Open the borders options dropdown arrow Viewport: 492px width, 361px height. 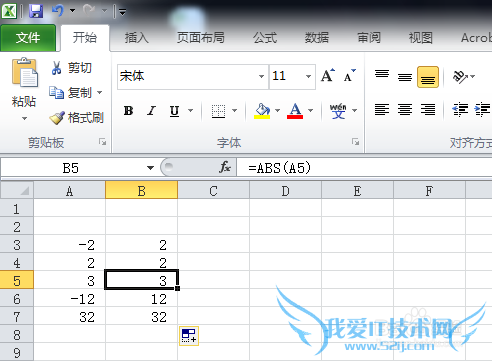click(234, 110)
